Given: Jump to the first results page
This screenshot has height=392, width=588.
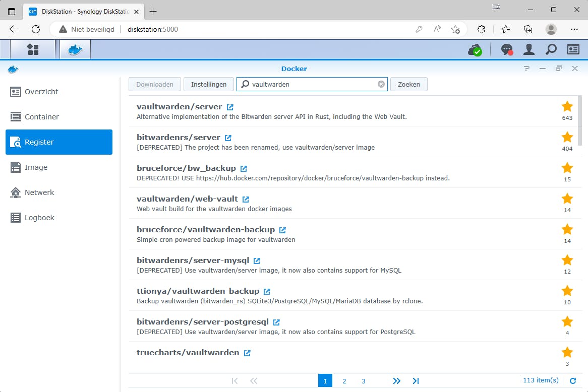Looking at the screenshot, I should tap(235, 381).
